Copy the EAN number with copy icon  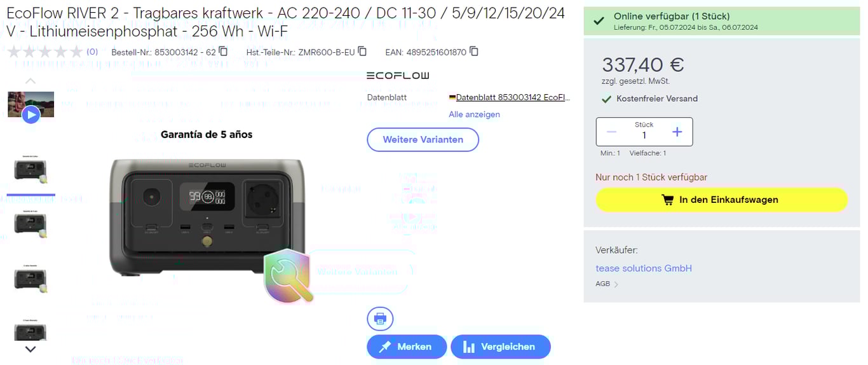point(473,52)
